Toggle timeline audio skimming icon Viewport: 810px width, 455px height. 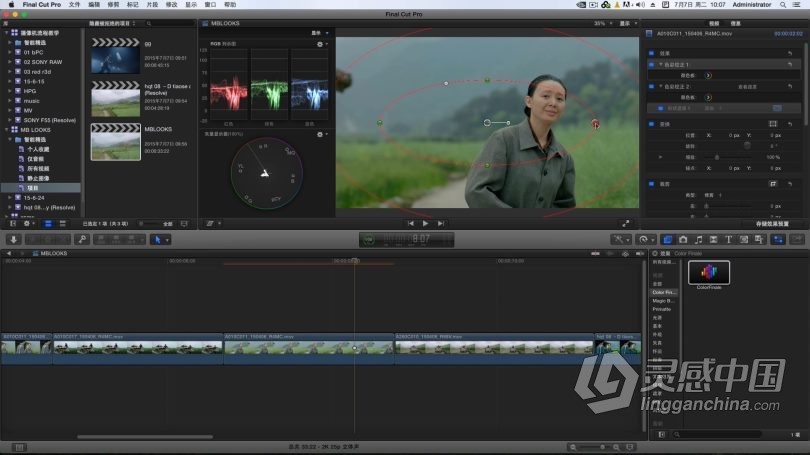610,254
